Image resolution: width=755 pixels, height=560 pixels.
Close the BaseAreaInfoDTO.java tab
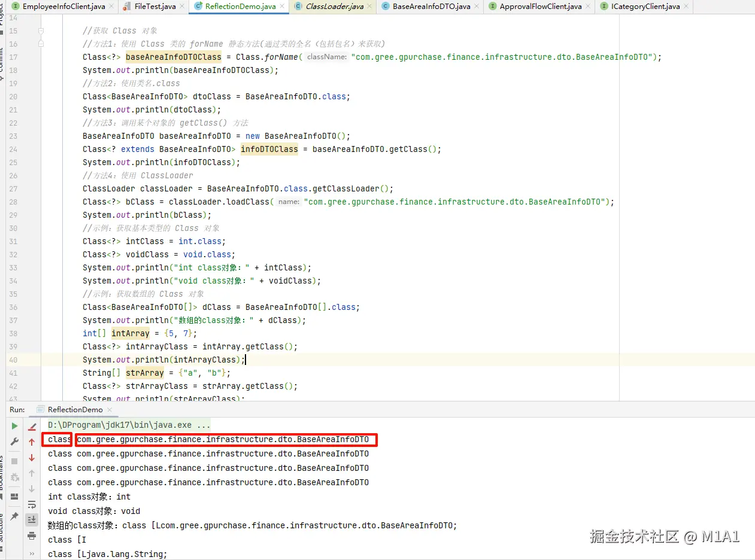point(477,7)
